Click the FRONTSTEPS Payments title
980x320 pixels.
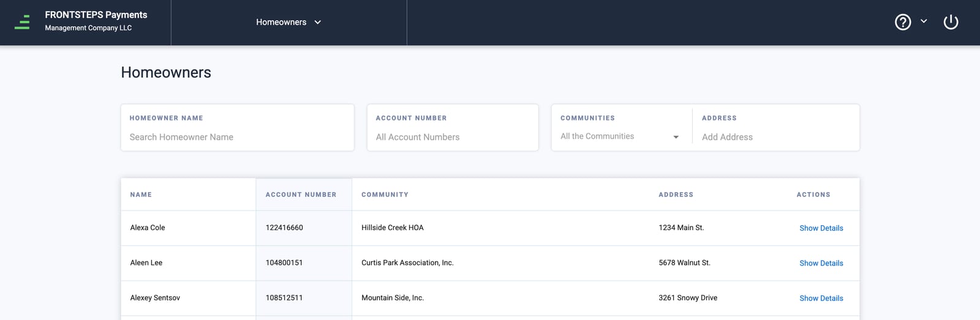point(96,15)
